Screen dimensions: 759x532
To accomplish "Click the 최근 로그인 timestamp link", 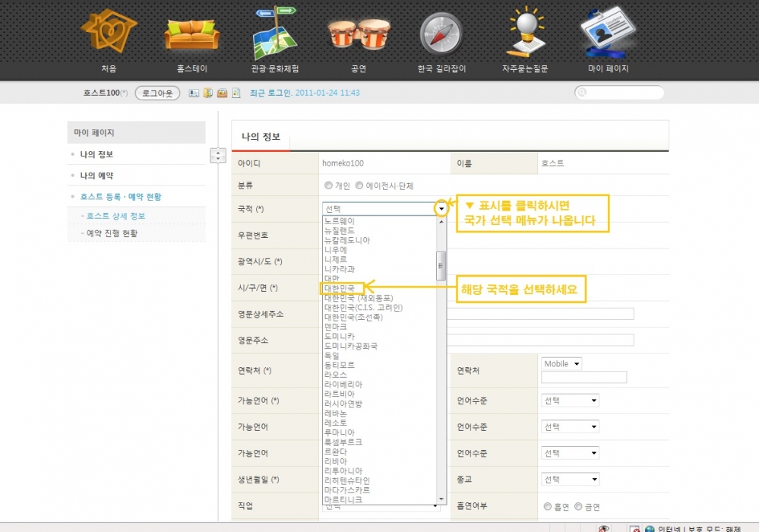I will coord(305,93).
